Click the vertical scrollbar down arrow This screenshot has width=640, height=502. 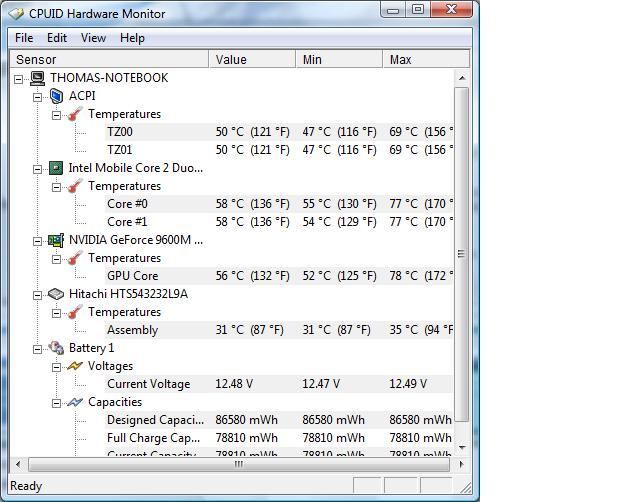click(462, 448)
